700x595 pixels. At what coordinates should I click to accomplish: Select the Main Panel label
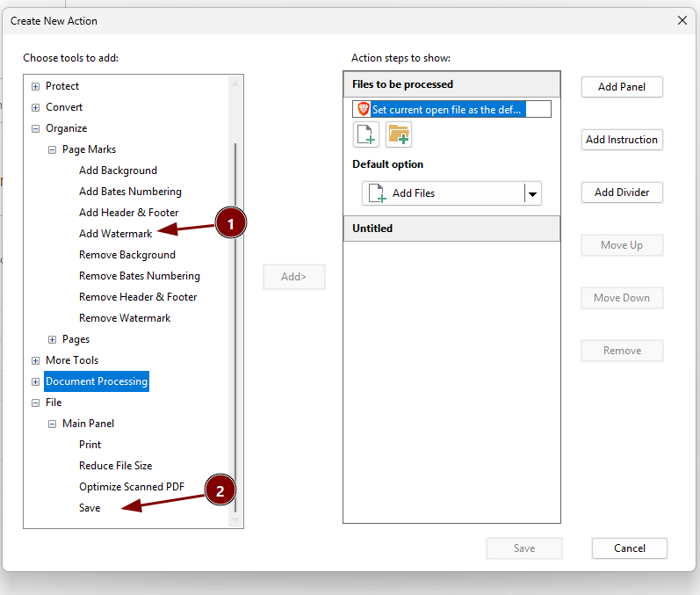click(88, 424)
